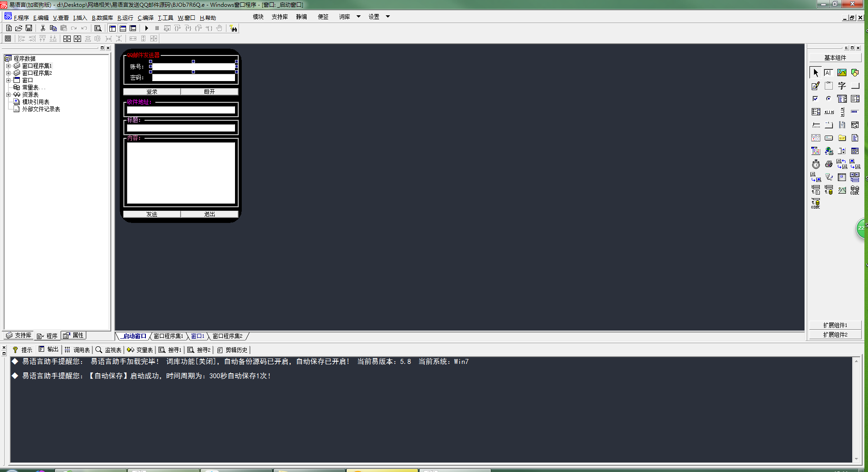Image resolution: width=868 pixels, height=472 pixels.
Task: Expand the 窗口 tree node
Action: click(x=8, y=80)
